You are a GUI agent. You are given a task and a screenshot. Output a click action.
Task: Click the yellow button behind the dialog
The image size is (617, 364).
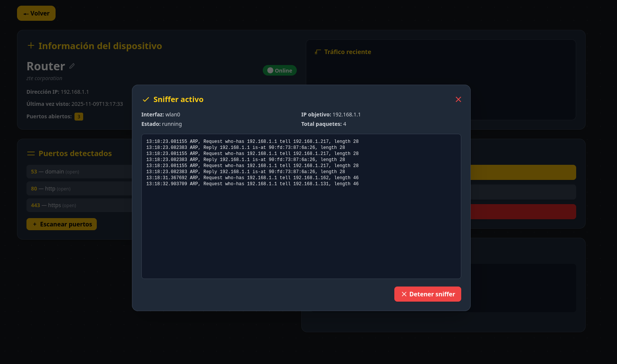[x=523, y=172]
